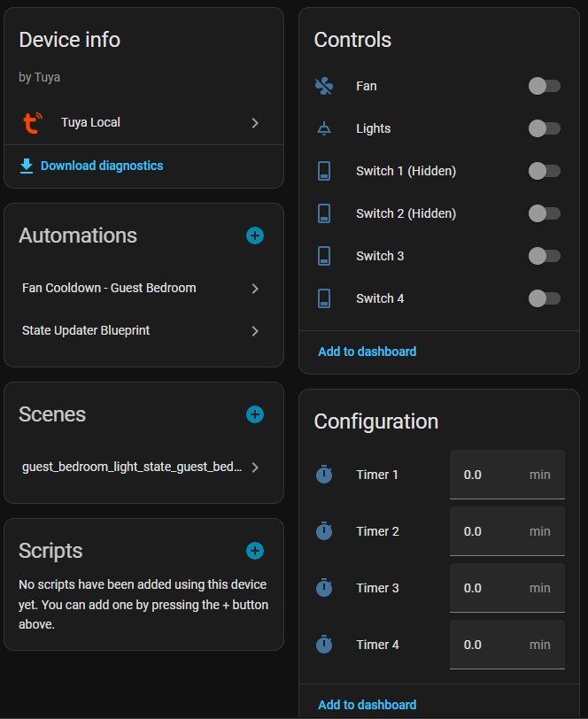Image resolution: width=588 pixels, height=719 pixels.
Task: Download diagnostics for this device
Action: [x=101, y=166]
